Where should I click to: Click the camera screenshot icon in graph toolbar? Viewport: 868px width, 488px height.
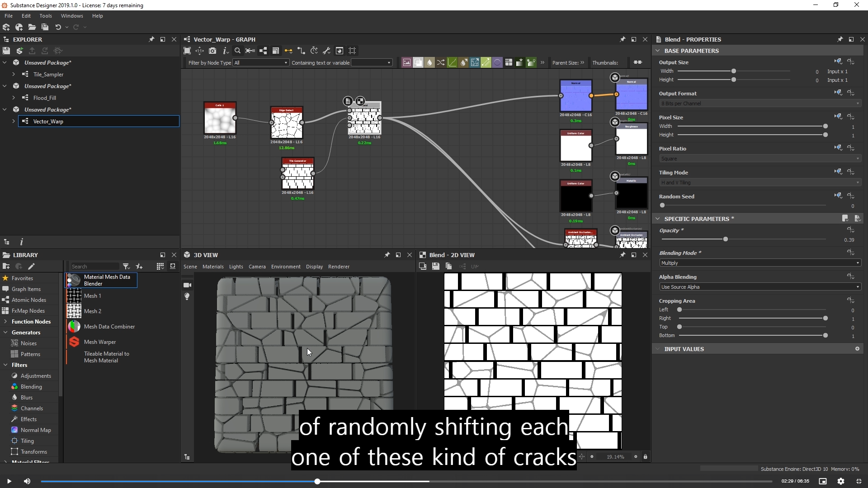coord(212,51)
